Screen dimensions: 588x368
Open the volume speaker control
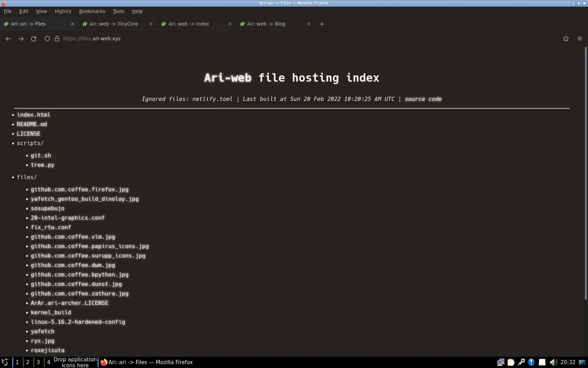click(x=553, y=362)
